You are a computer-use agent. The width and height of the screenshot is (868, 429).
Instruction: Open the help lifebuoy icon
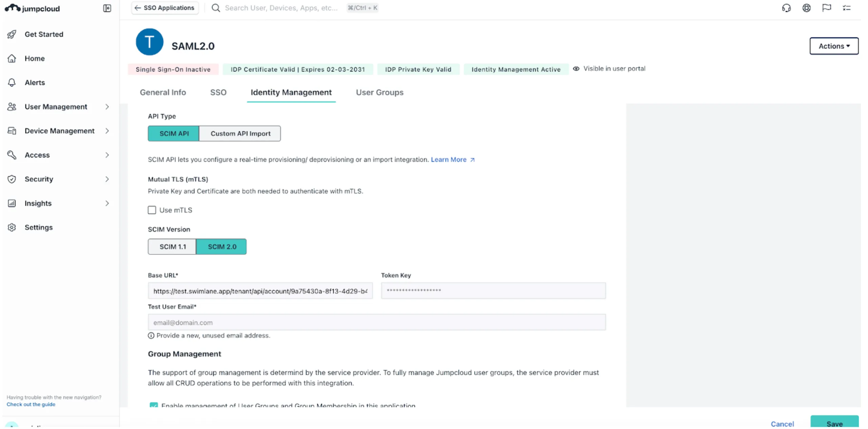[x=806, y=8]
